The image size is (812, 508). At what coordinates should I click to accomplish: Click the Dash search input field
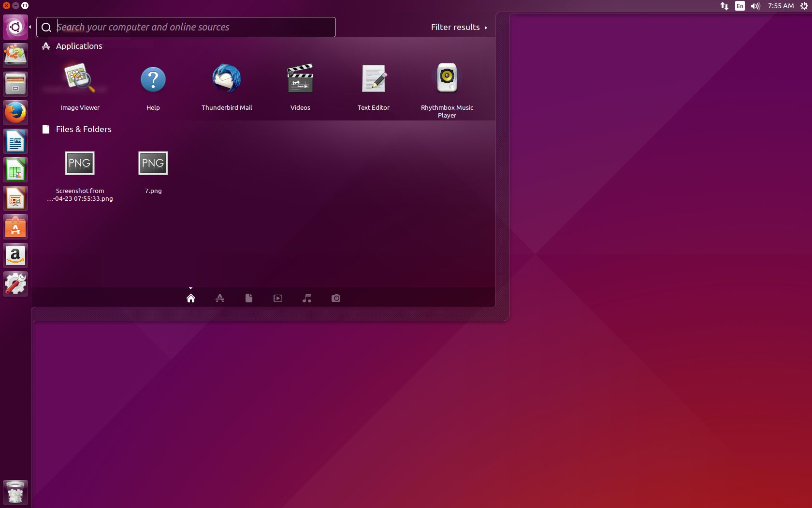[x=193, y=28]
